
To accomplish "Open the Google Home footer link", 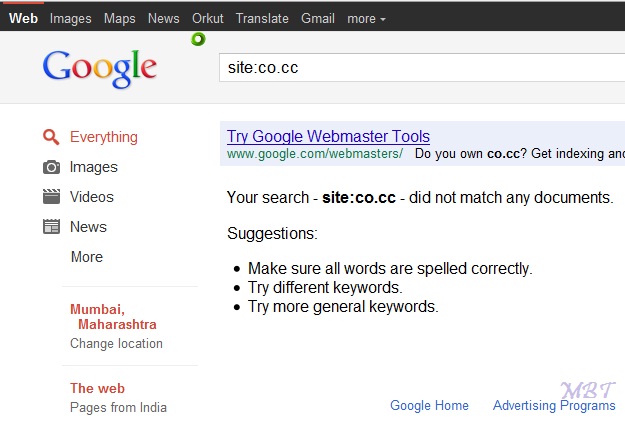I will coord(429,405).
